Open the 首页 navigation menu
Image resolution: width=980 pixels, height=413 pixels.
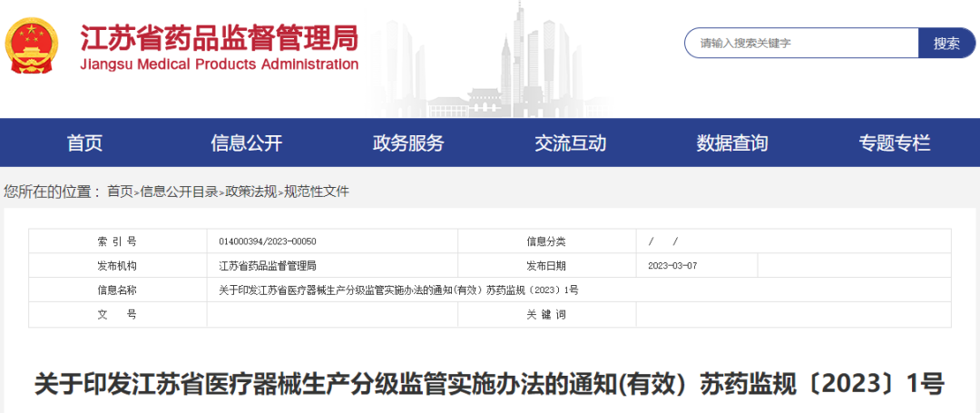84,143
